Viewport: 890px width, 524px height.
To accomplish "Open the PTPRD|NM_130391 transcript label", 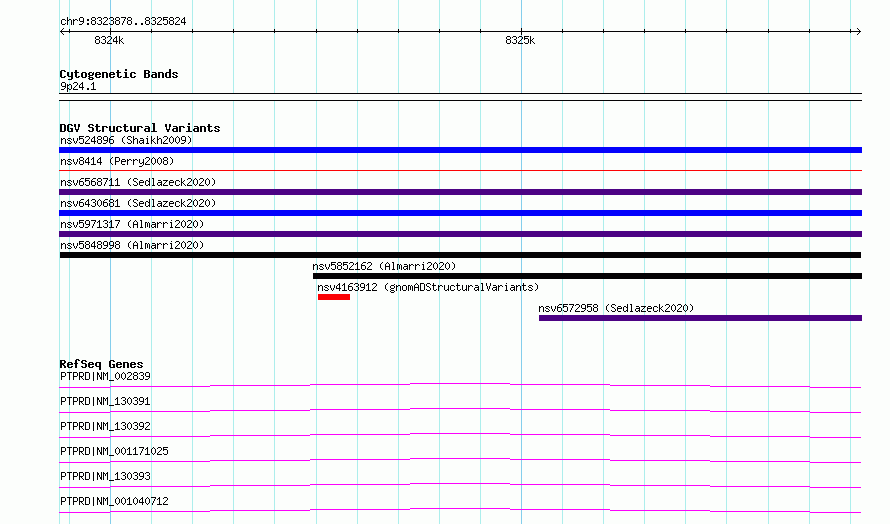I will [x=106, y=401].
